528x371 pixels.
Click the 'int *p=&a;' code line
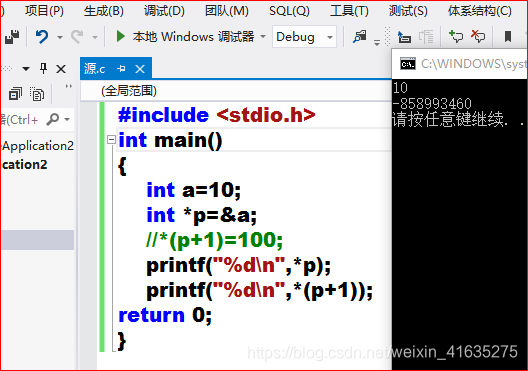click(x=202, y=215)
